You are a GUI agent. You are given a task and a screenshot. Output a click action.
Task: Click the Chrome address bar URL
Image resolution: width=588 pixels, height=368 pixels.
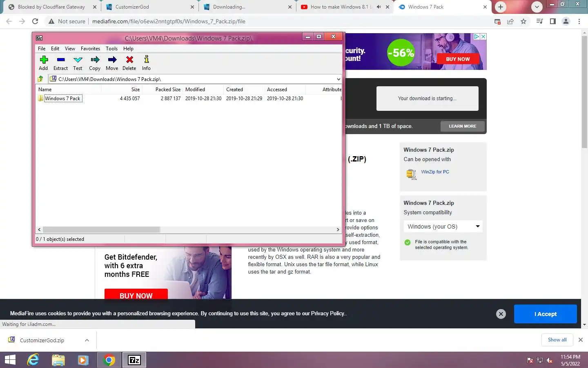pyautogui.click(x=169, y=21)
